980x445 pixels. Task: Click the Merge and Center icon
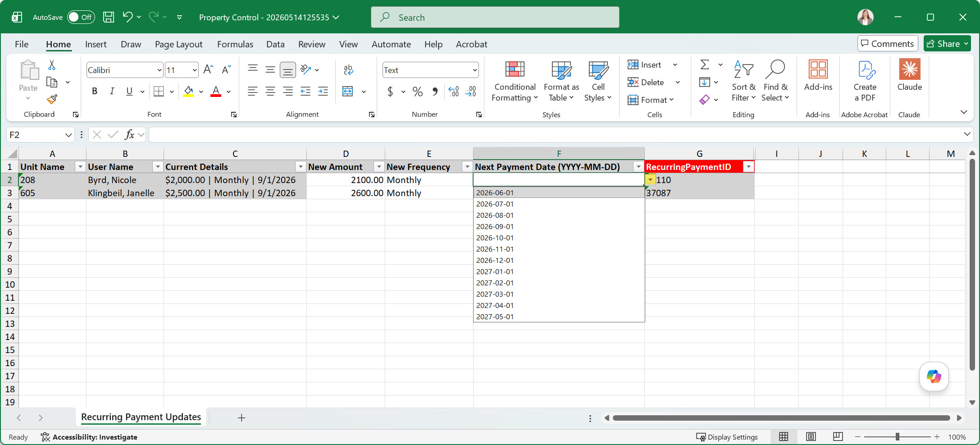coord(348,91)
